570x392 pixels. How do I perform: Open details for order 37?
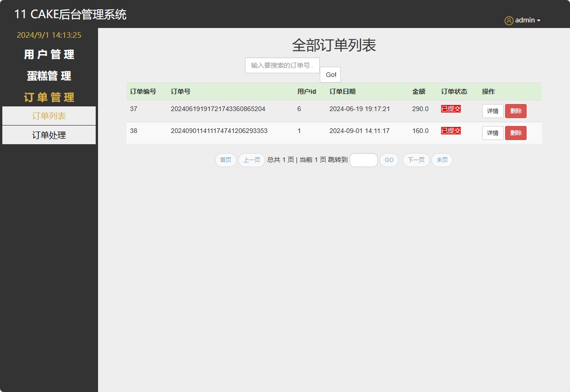click(493, 111)
